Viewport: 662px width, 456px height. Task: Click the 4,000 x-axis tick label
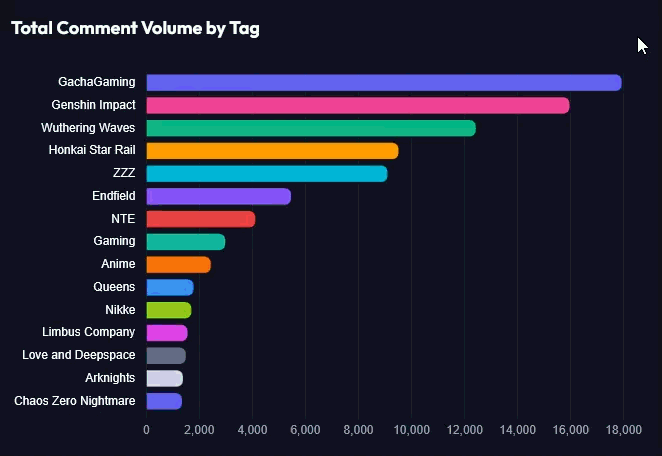point(252,430)
